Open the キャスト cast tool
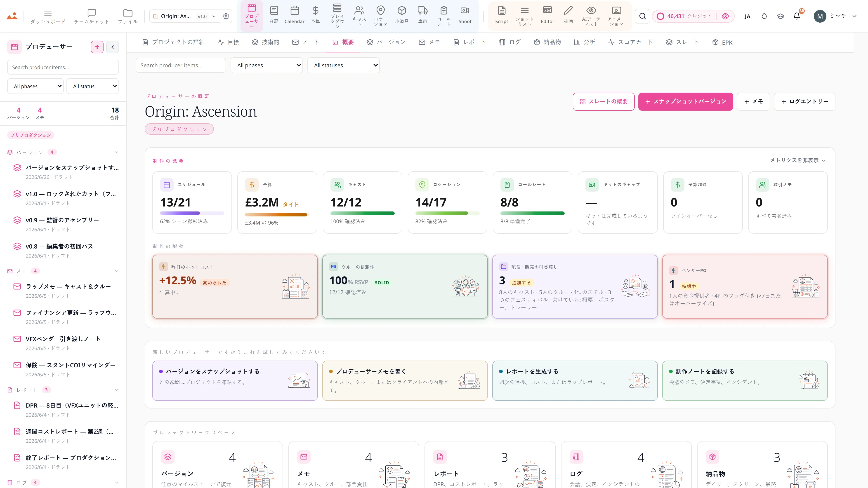Viewport: 868px width, 488px height. (360, 16)
